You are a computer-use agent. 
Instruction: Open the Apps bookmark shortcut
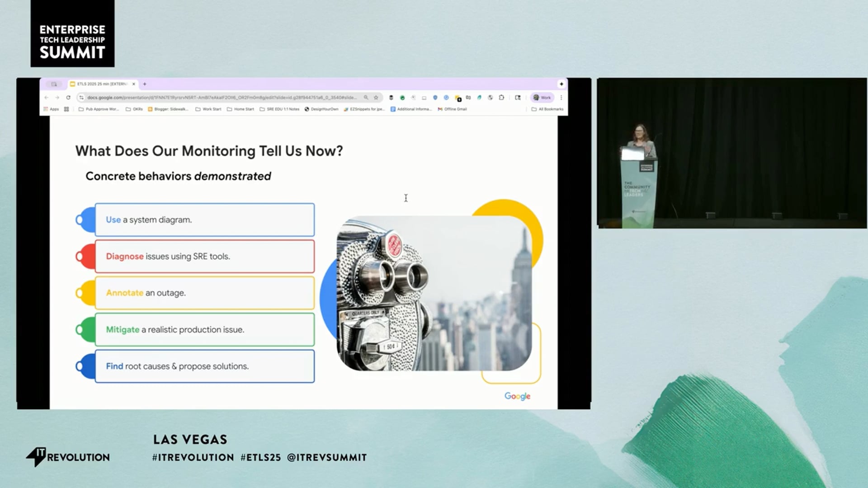coord(51,109)
